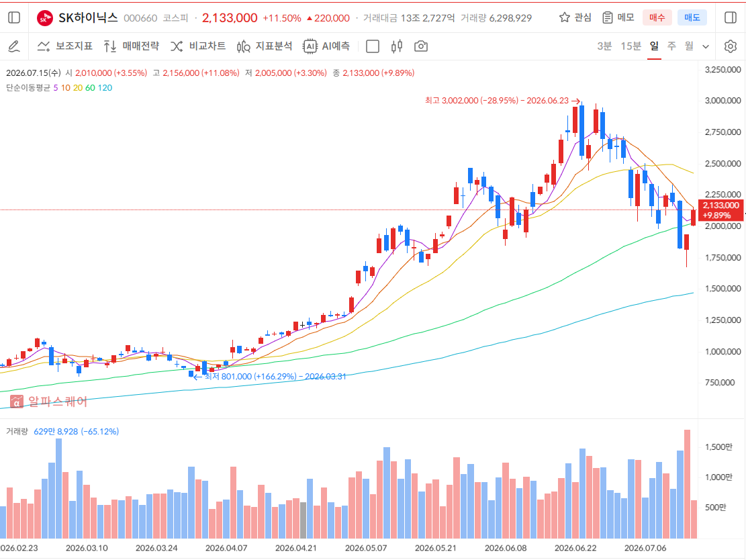Click the 최고 3,002,000 high marker
This screenshot has width=746, height=560.
click(502, 101)
